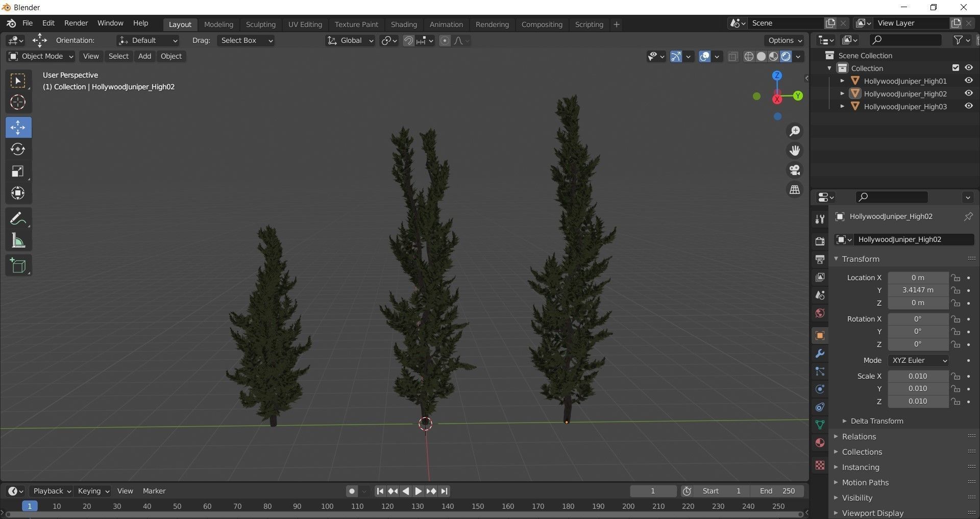Hide HollywoodJuniper_High01 in viewport

pyautogui.click(x=968, y=81)
